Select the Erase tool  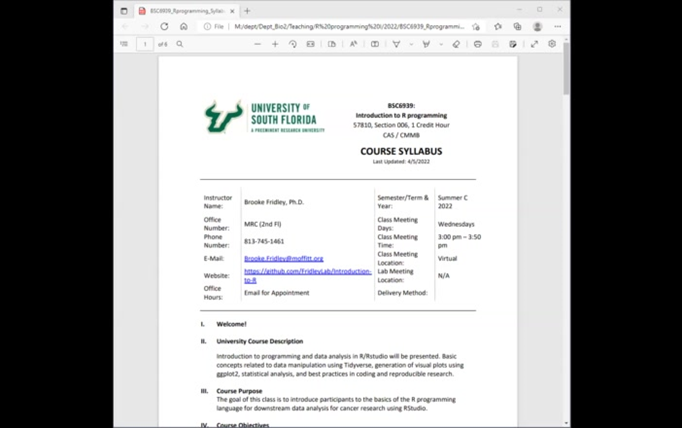pyautogui.click(x=456, y=44)
